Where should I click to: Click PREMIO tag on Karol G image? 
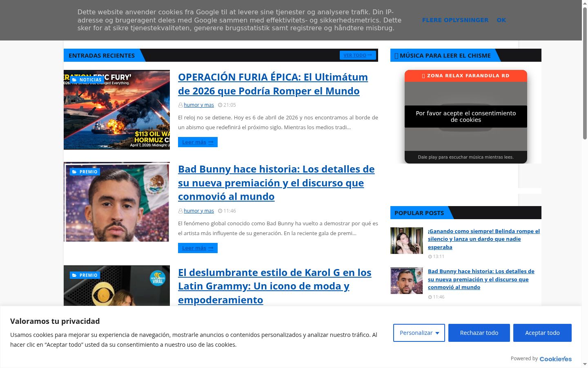85,275
